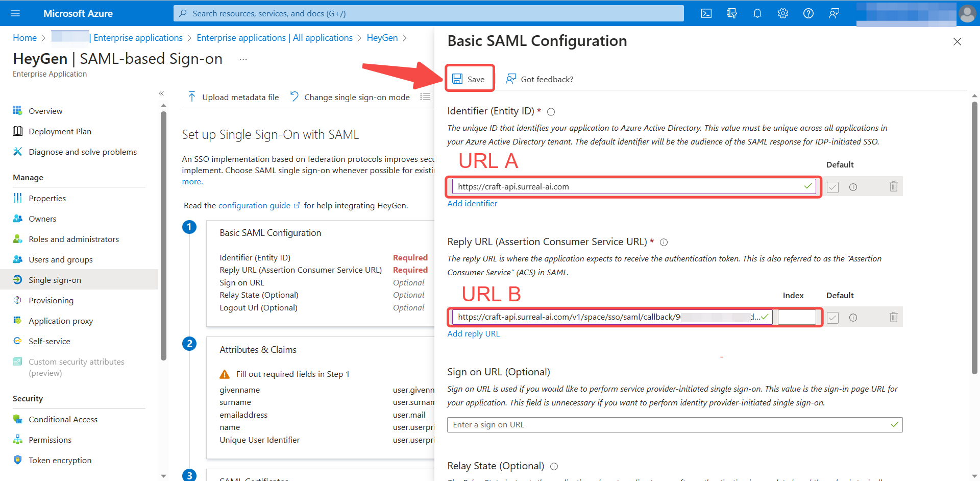Image resolution: width=980 pixels, height=481 pixels.
Task: Click the sidebar vertical scrollbar
Action: click(x=163, y=235)
